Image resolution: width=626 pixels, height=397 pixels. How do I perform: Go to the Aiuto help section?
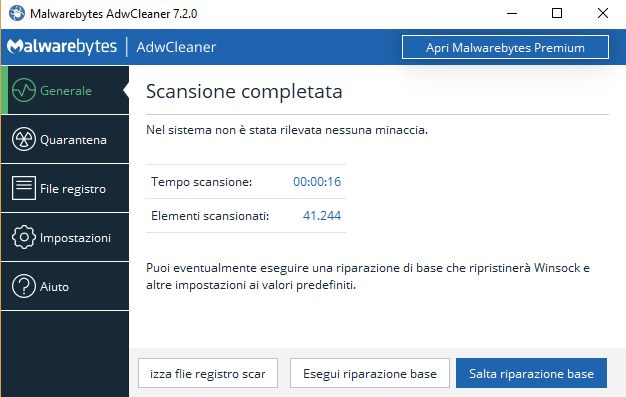[x=54, y=287]
